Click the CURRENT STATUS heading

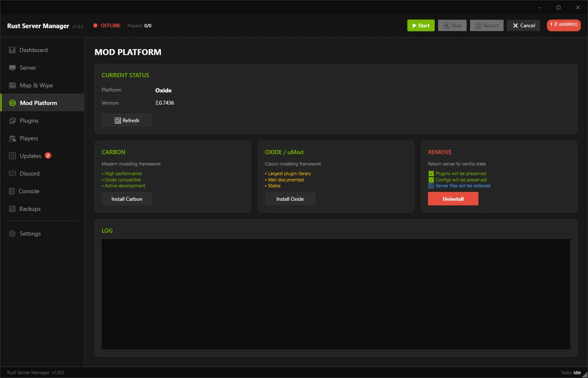pyautogui.click(x=126, y=75)
